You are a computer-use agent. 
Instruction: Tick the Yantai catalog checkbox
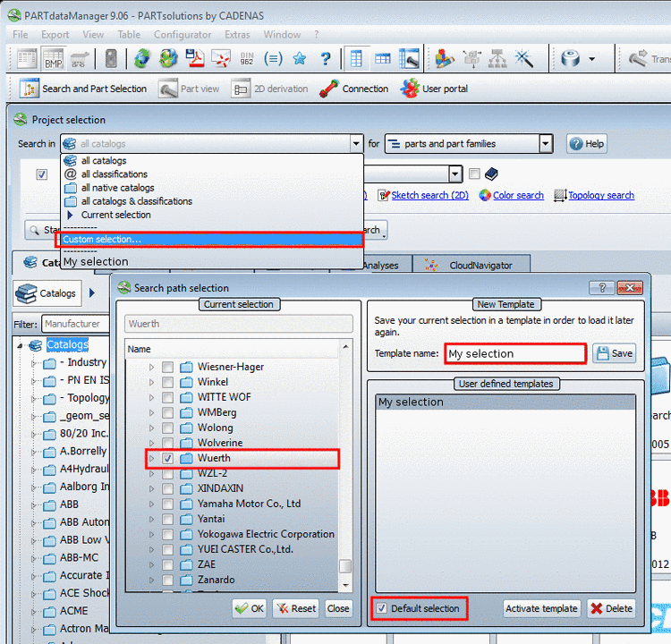(x=168, y=519)
